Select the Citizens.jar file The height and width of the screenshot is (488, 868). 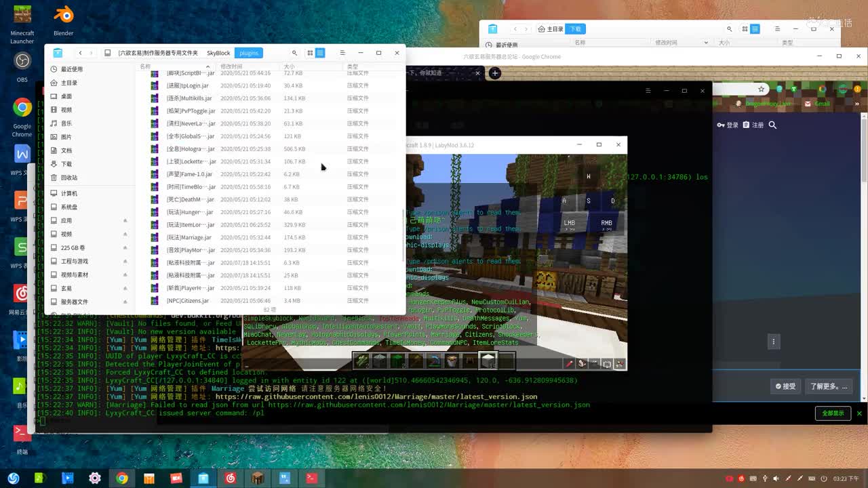click(271, 300)
